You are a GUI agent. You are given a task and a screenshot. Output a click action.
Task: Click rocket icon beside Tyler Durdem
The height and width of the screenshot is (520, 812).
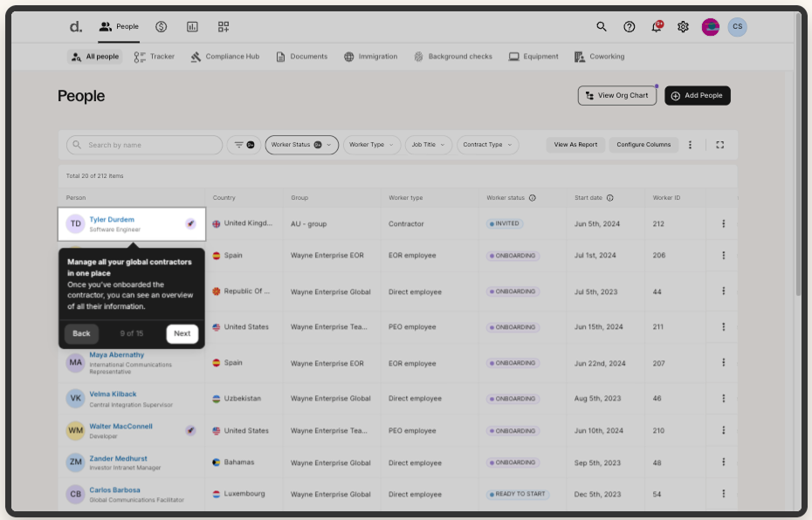pyautogui.click(x=190, y=223)
